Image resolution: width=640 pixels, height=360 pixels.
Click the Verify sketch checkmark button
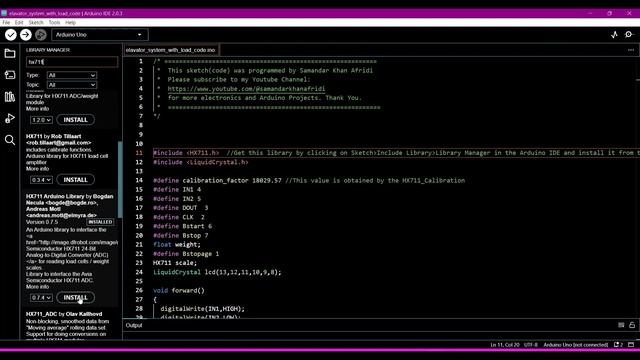[11, 35]
